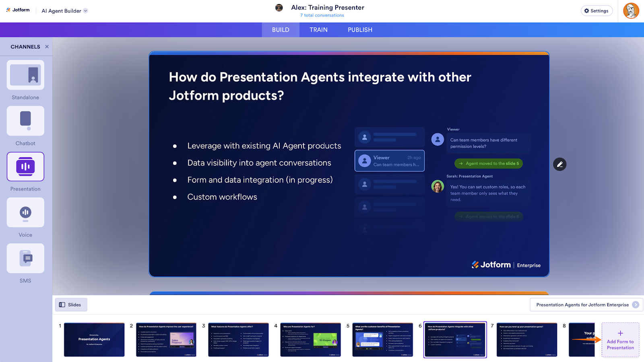The width and height of the screenshot is (644, 362).
Task: Open the BUILD tab
Action: (x=281, y=30)
